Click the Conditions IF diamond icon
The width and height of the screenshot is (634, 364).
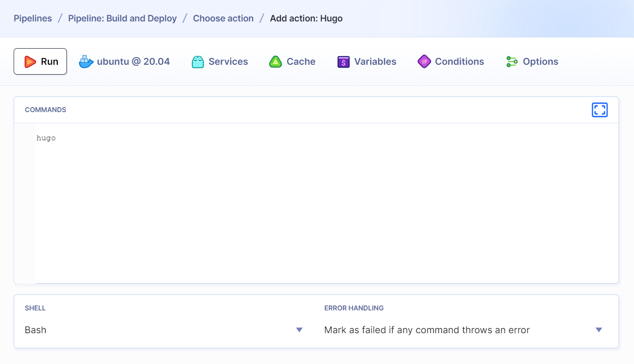tap(424, 62)
